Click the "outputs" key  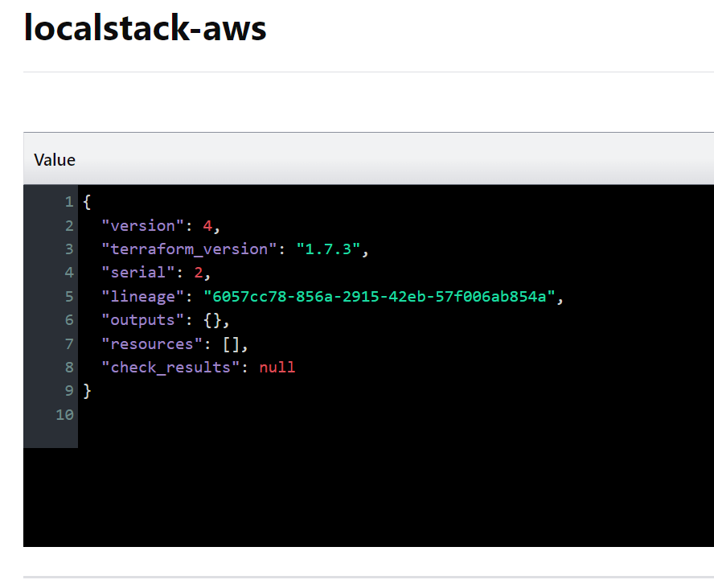coord(142,319)
